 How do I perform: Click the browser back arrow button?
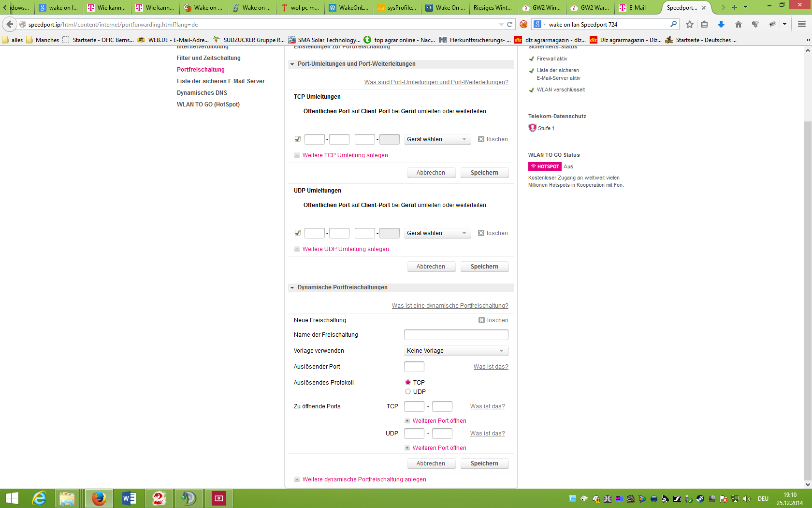point(10,24)
